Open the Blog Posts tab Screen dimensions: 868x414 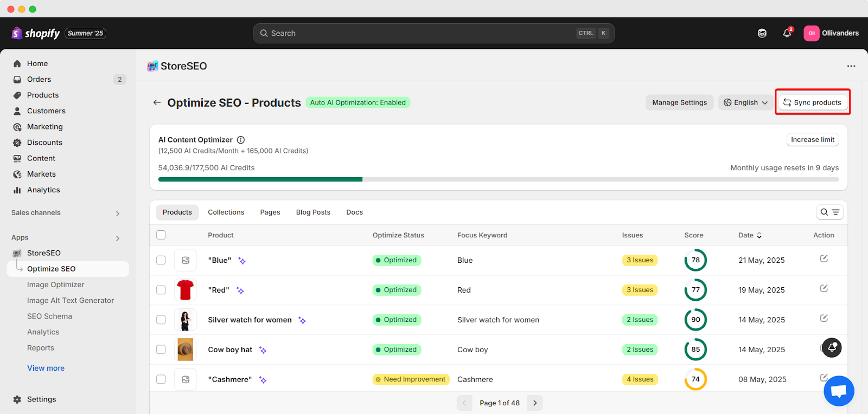coord(313,212)
